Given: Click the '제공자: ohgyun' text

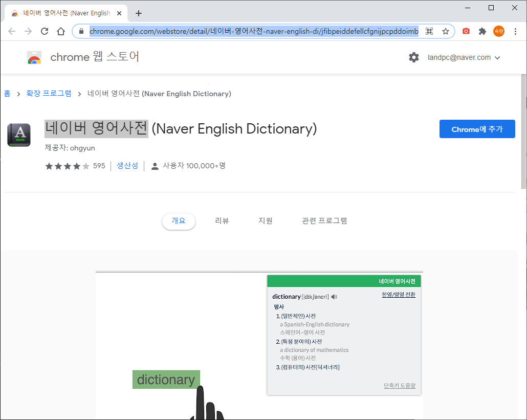Looking at the screenshot, I should 70,148.
